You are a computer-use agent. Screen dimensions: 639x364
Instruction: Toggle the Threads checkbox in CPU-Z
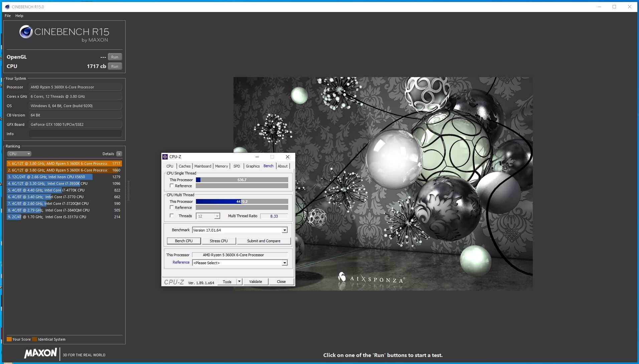(x=172, y=216)
